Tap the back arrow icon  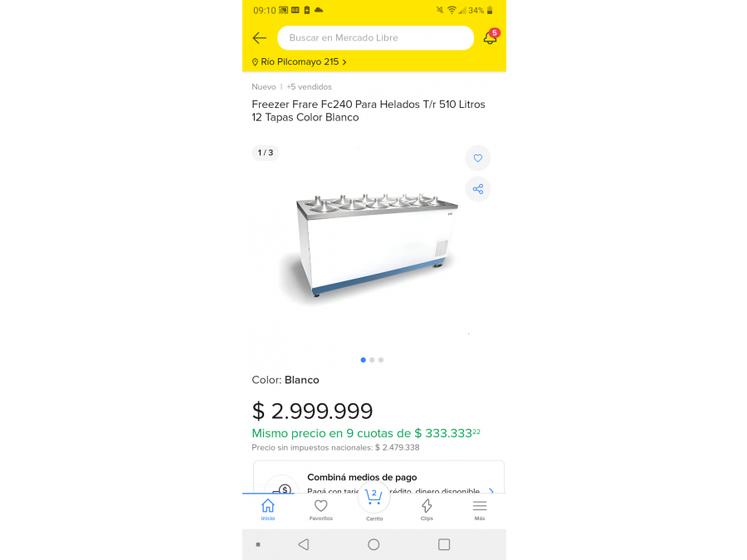tap(260, 38)
